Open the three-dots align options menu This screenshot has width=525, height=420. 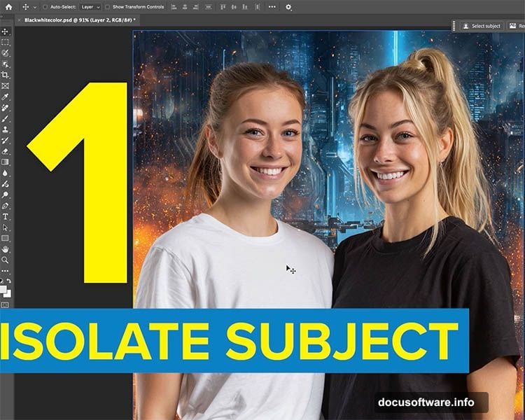click(x=272, y=7)
